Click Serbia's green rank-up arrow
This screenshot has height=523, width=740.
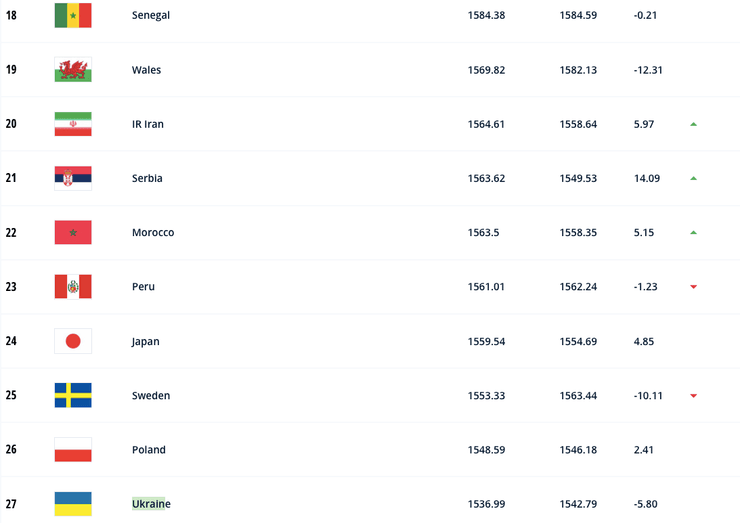(x=693, y=178)
